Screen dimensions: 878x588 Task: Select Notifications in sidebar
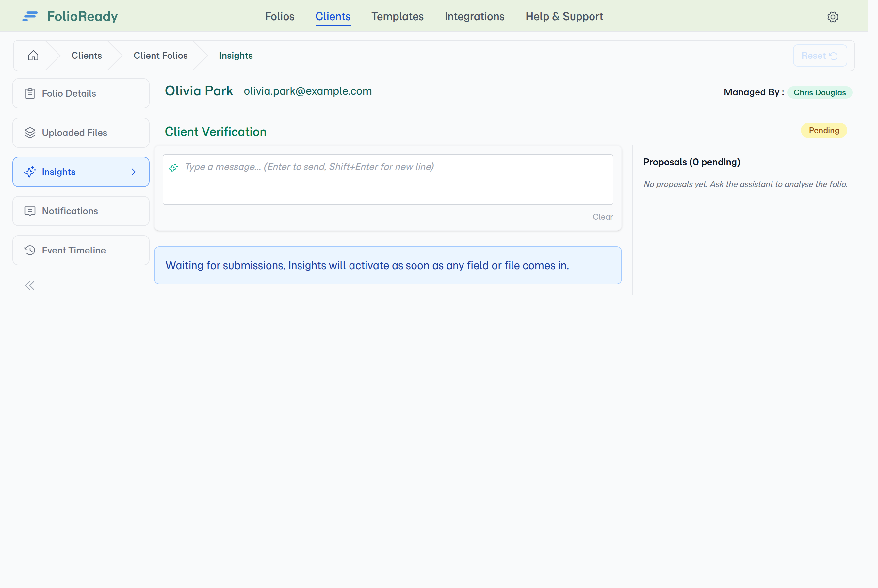tap(81, 211)
